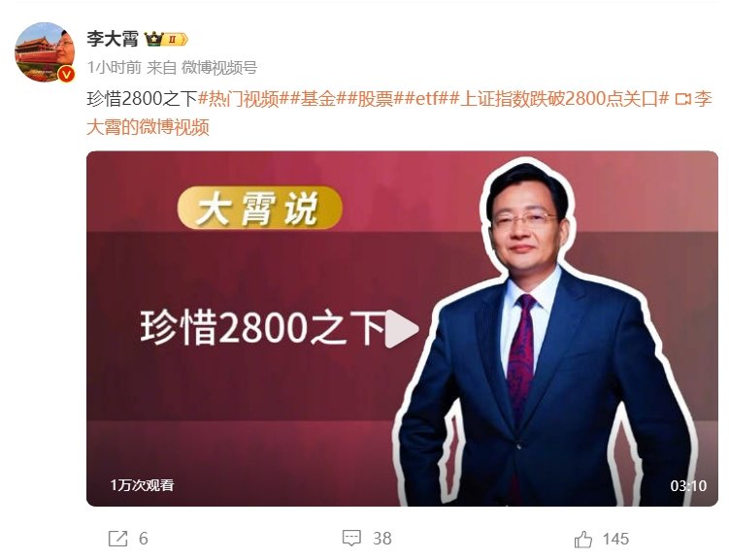Viewport: 729px width, 560px height.
Task: Click the 1小时前 timestamp
Action: click(x=114, y=68)
